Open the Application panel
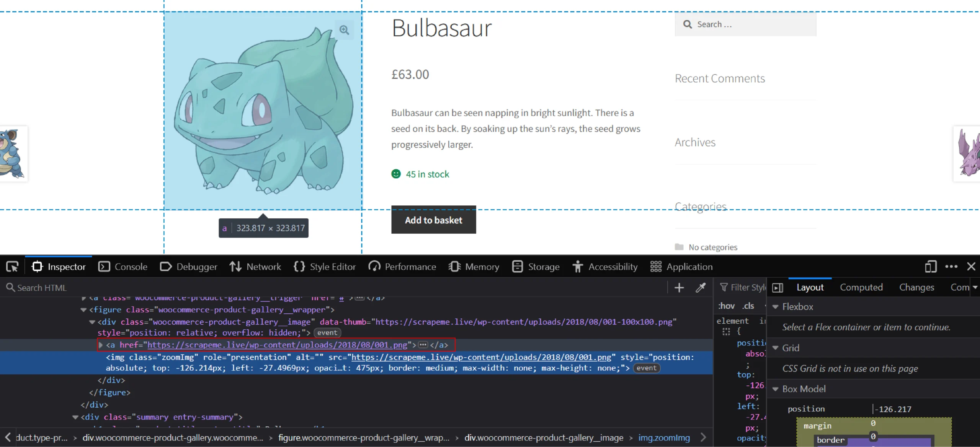This screenshot has height=447, width=980. point(682,267)
